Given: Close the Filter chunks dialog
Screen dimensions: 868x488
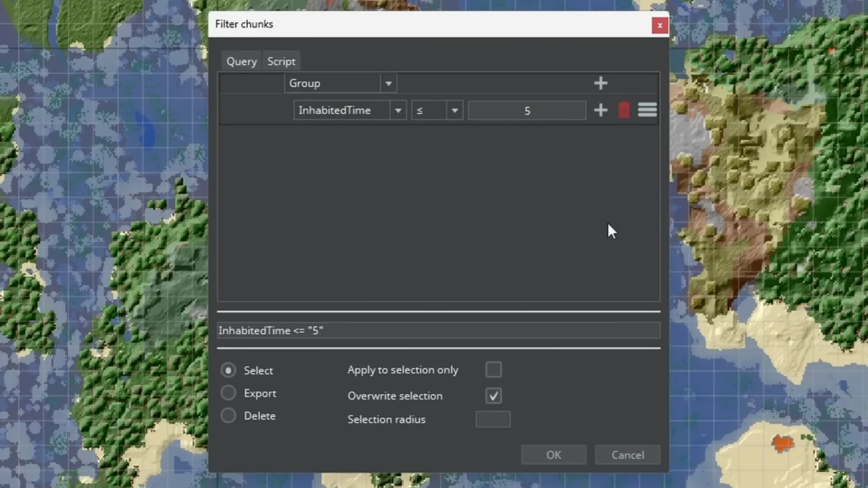Looking at the screenshot, I should [660, 25].
